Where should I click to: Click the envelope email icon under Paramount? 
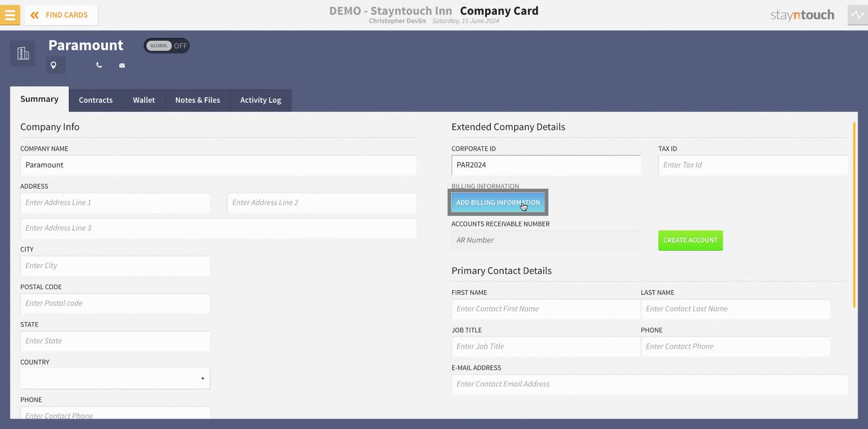pyautogui.click(x=122, y=66)
